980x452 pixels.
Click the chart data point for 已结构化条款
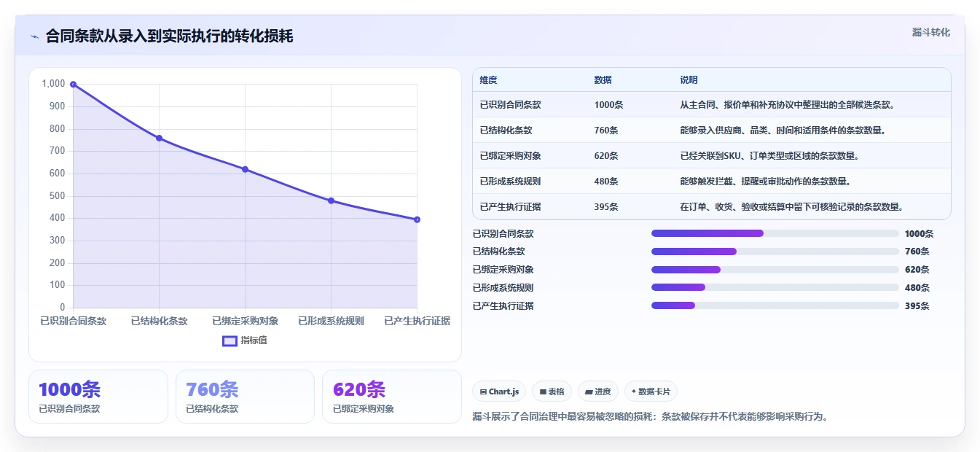click(x=159, y=139)
